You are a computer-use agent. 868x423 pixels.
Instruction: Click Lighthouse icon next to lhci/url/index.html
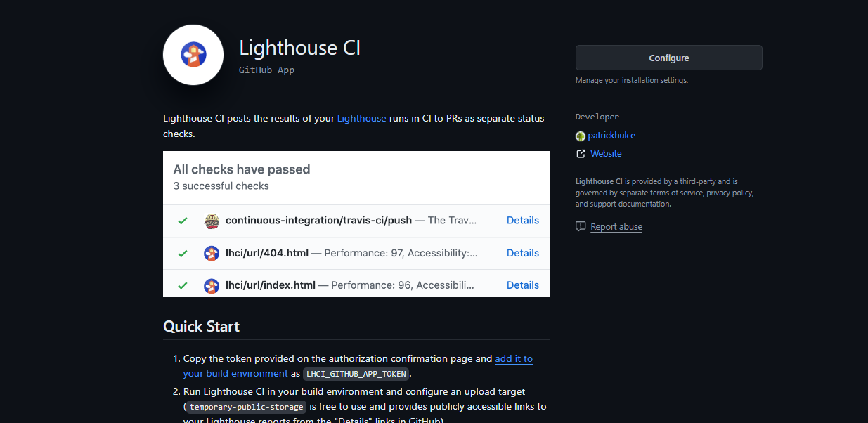click(x=212, y=285)
